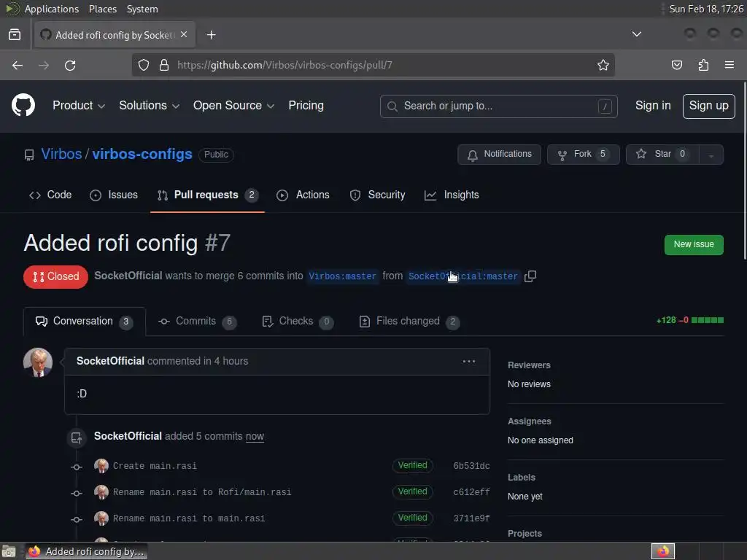
Task: Close the 'Added rofi config' browser tab
Action: tap(184, 34)
